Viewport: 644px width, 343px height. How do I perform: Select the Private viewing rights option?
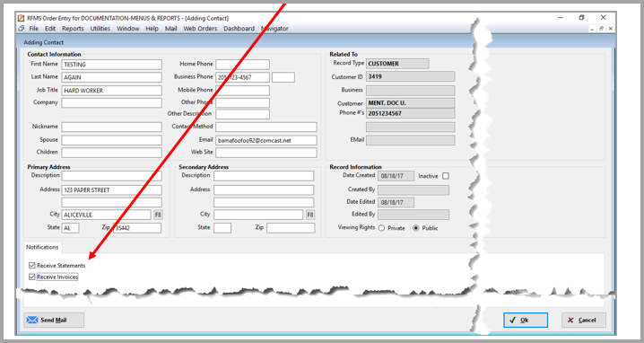click(x=381, y=228)
